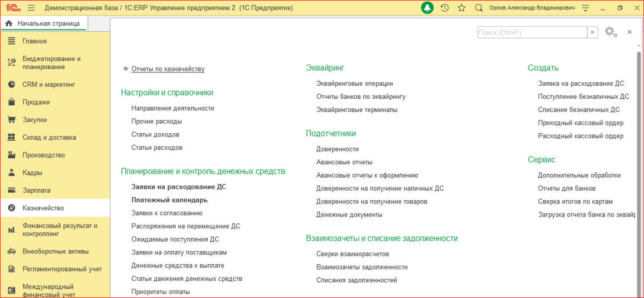Image resolution: width=644 pixels, height=298 pixels.
Task: Create Поступление безналичных ДС
Action: click(583, 97)
